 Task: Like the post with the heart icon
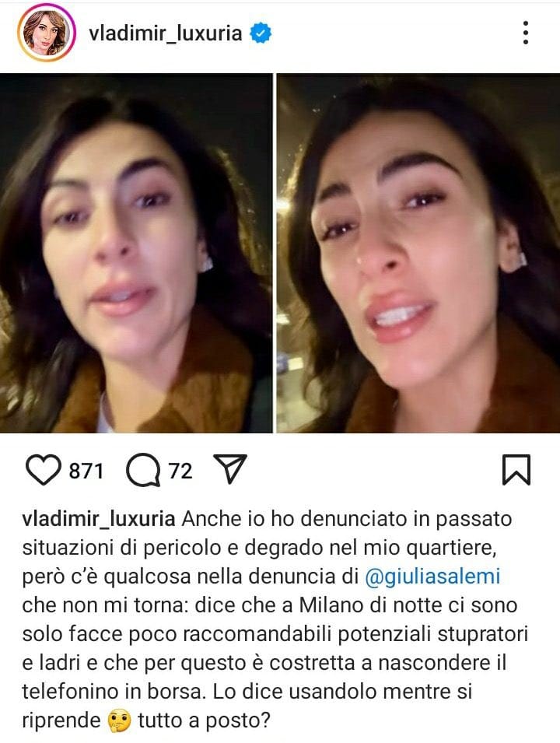[x=43, y=470]
